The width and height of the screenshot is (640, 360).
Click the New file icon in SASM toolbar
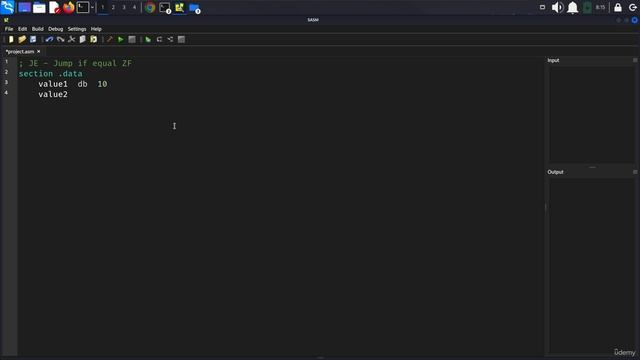11,39
